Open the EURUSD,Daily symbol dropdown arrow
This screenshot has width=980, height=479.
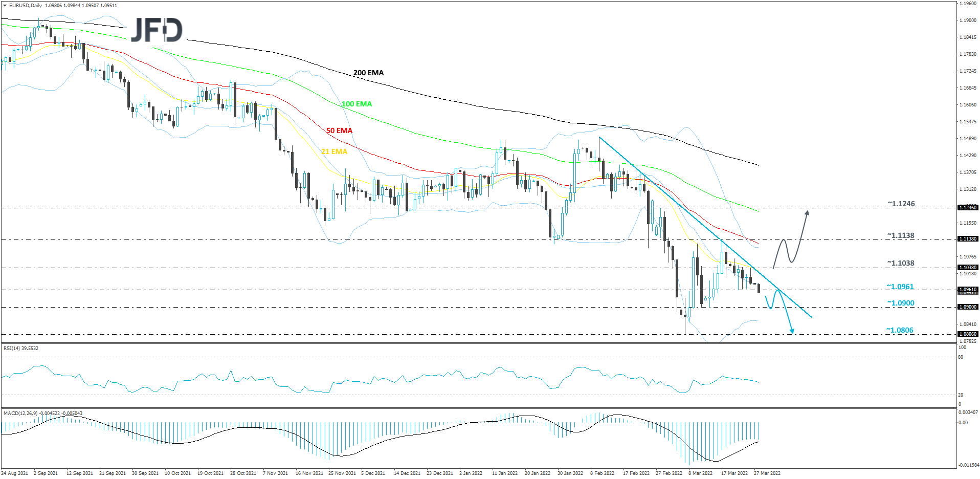(5, 5)
